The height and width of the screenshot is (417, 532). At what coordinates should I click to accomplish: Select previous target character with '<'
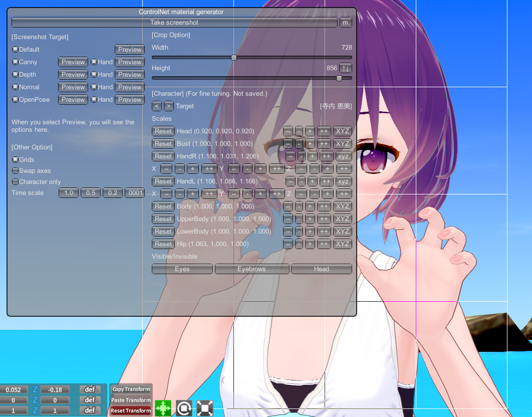click(x=156, y=106)
